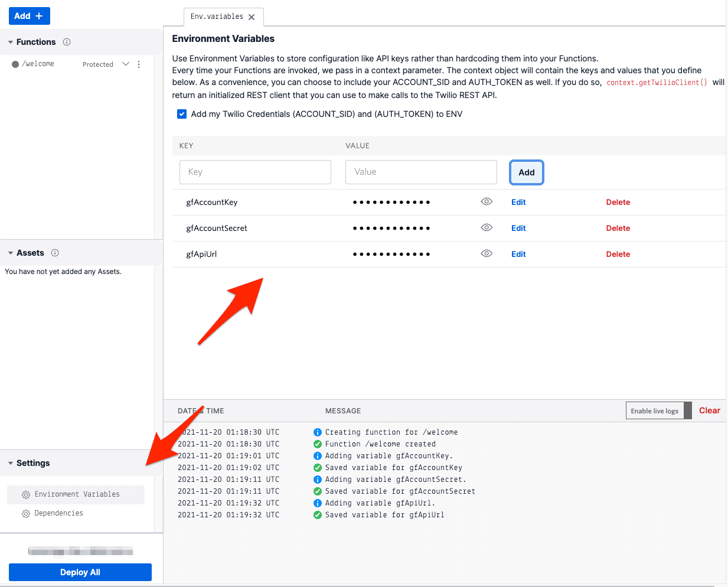Toggle visibility of the gfAccountKey secret
The height and width of the screenshot is (587, 728).
487,201
